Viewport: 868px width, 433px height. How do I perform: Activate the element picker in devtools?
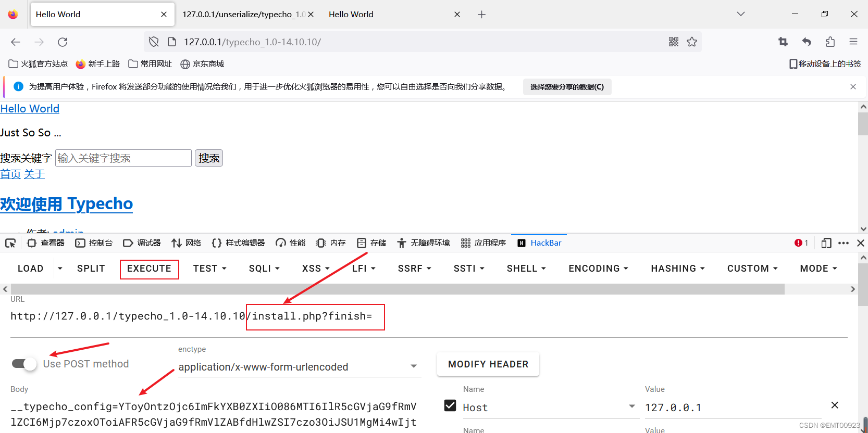tap(10, 243)
